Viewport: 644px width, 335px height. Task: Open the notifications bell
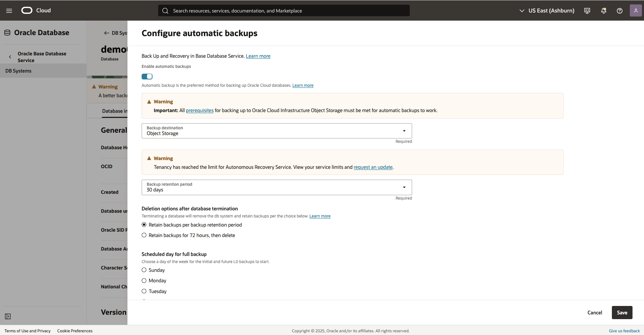603,11
